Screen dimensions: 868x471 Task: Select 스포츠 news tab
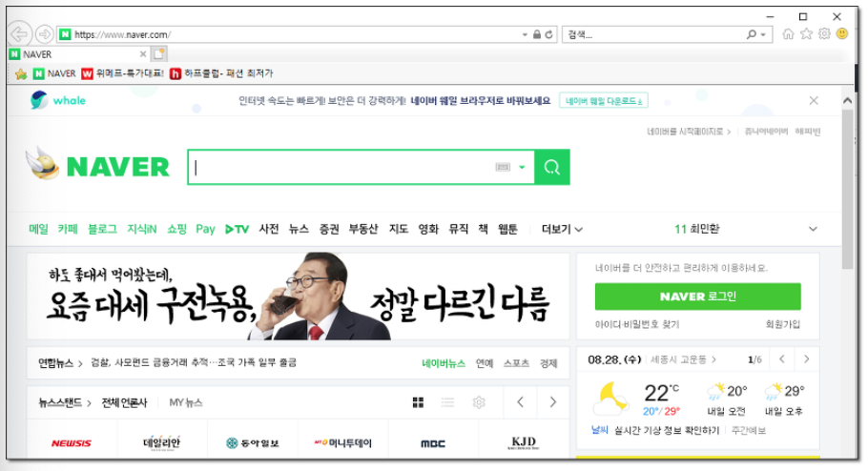click(x=516, y=363)
